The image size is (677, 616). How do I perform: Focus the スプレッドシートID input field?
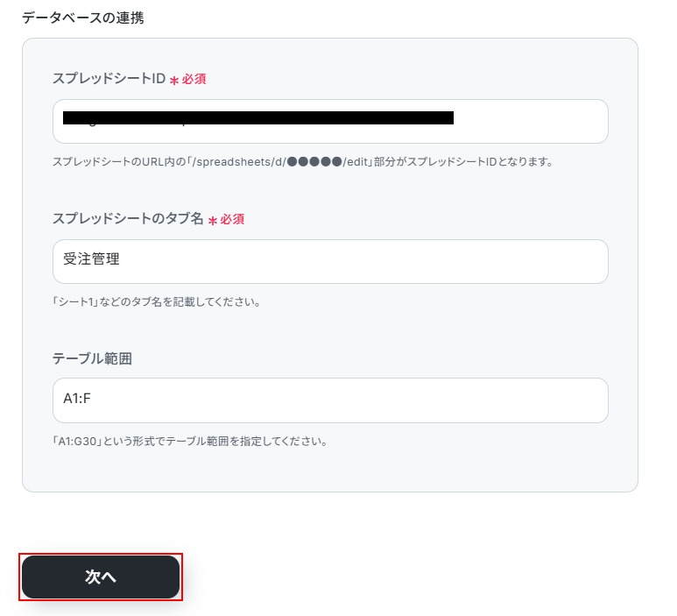[525, 122]
